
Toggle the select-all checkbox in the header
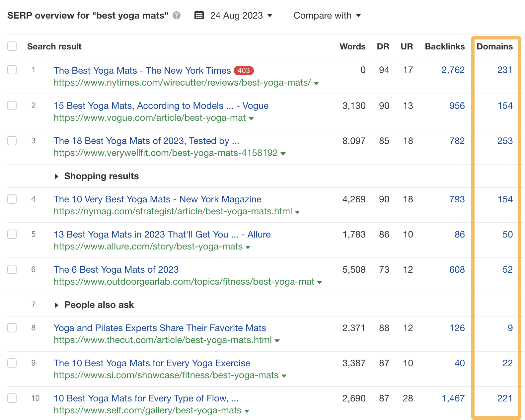[x=12, y=46]
